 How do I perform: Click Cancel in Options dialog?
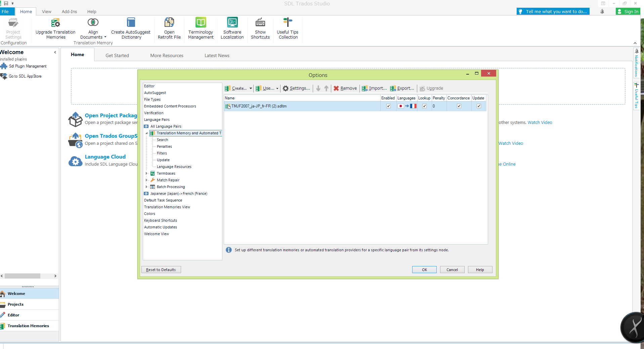point(452,270)
